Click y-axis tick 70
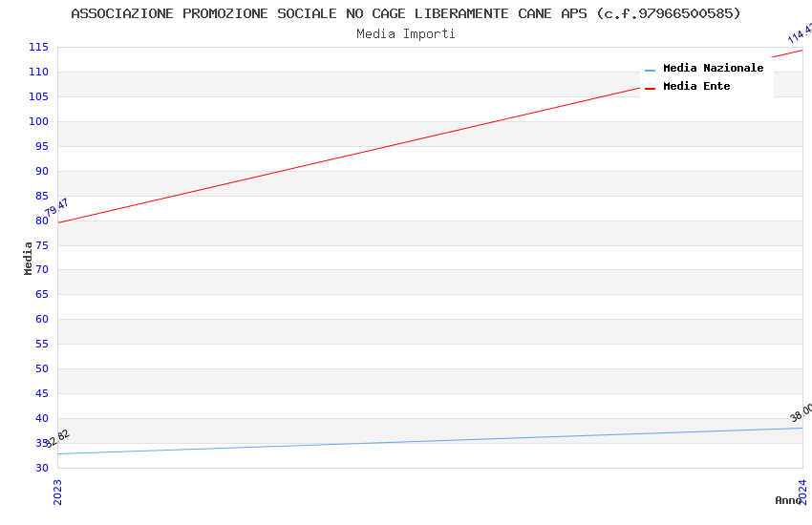This screenshot has height=525, width=812. (x=42, y=269)
